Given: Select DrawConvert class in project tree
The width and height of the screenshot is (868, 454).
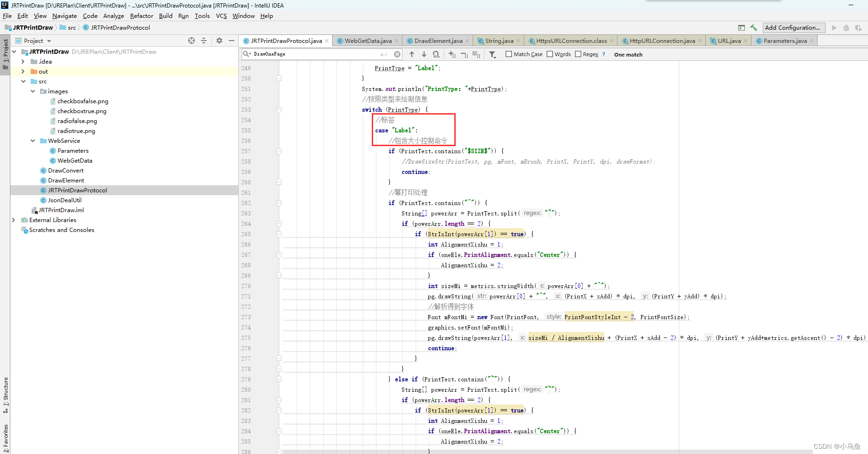Looking at the screenshot, I should pos(66,171).
